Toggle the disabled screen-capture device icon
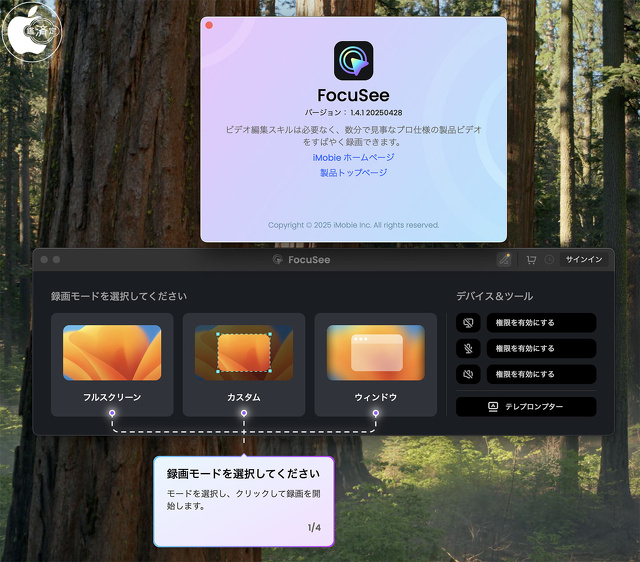Screen dimensions: 640x562 pos(468,323)
